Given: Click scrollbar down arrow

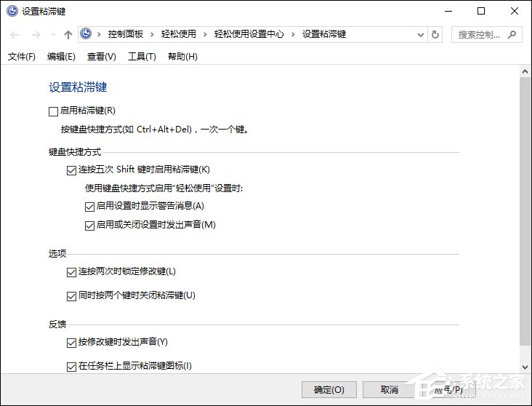Looking at the screenshot, I should (x=525, y=367).
